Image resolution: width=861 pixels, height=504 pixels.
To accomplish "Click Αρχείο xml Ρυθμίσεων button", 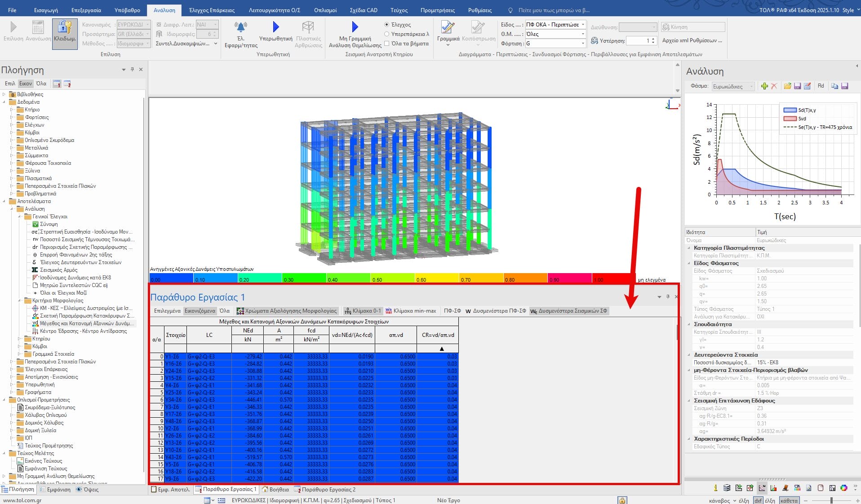I will (692, 40).
